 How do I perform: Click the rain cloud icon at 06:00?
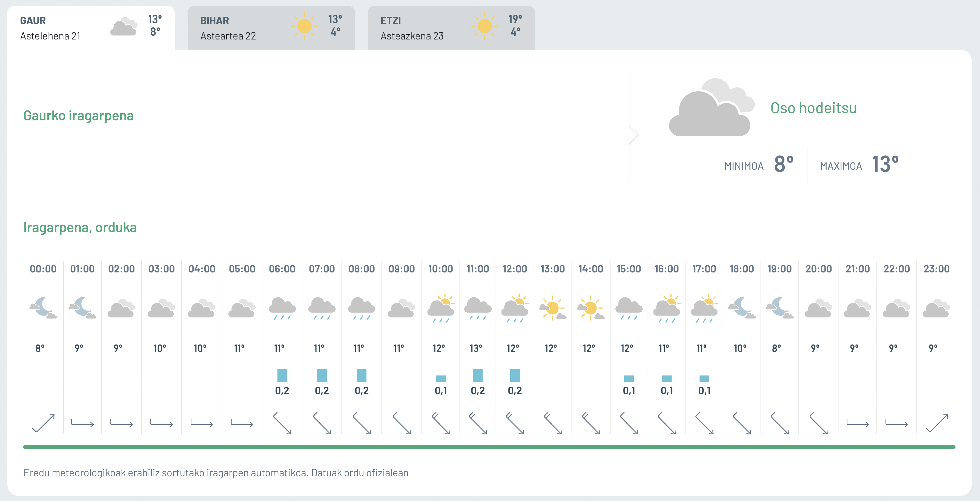coord(282,308)
